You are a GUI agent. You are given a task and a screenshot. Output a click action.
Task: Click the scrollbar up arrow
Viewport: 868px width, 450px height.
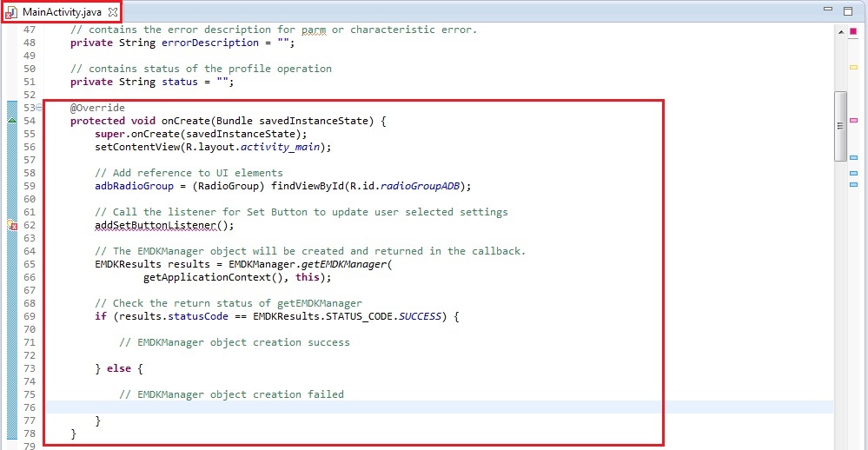[840, 31]
